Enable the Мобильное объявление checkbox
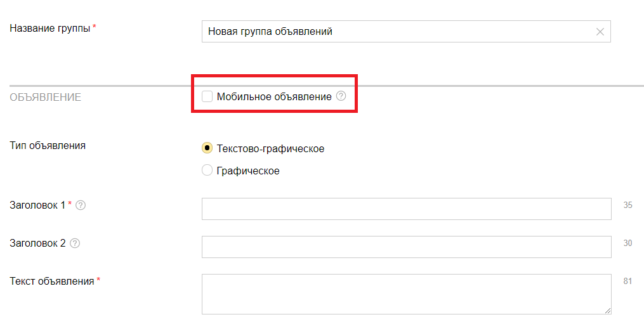The height and width of the screenshot is (324, 644). tap(207, 96)
